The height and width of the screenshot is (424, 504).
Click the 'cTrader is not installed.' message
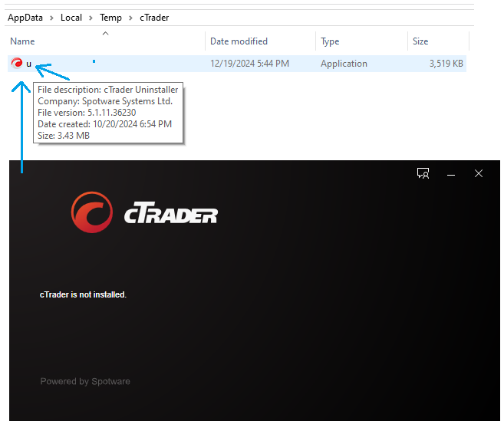(x=83, y=294)
